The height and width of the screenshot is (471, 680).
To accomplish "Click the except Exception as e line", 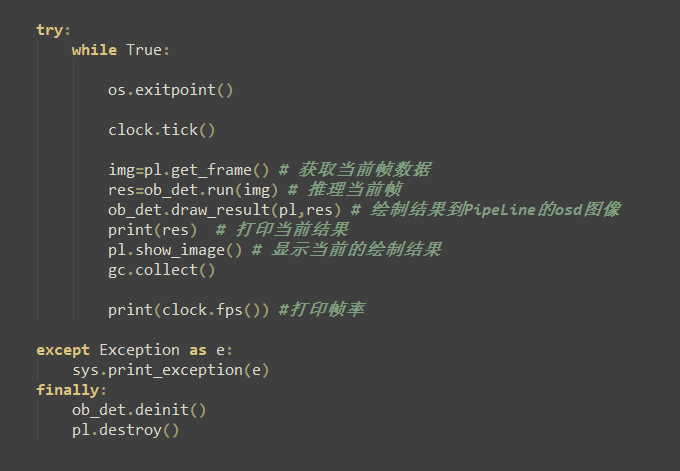I will [134, 350].
